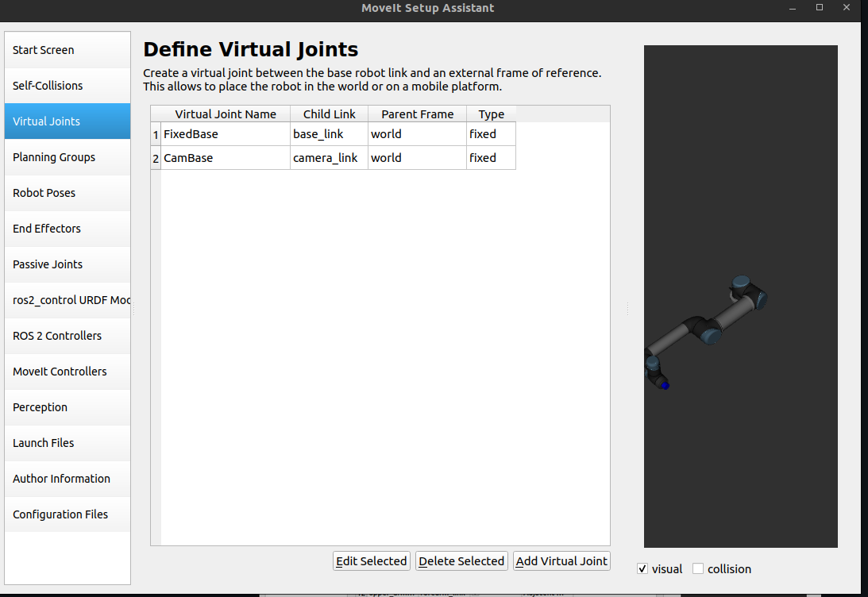The image size is (868, 597).
Task: Open the Perception settings page
Action: click(68, 407)
